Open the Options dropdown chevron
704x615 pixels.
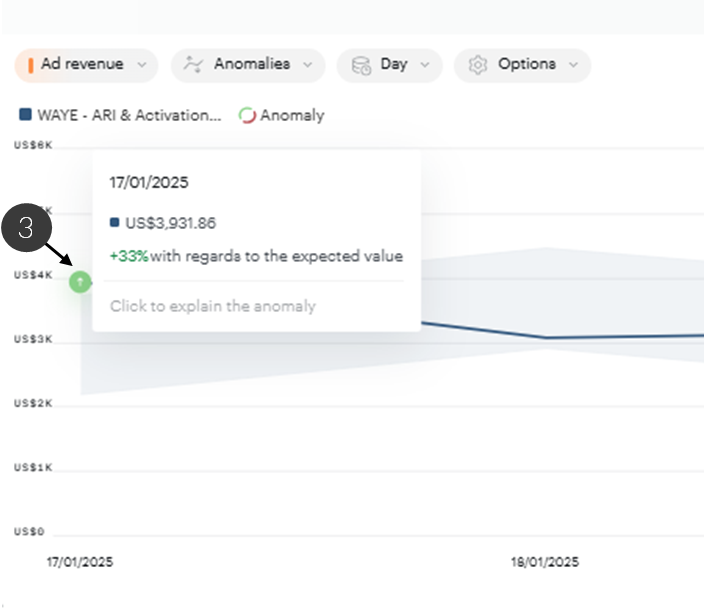573,65
